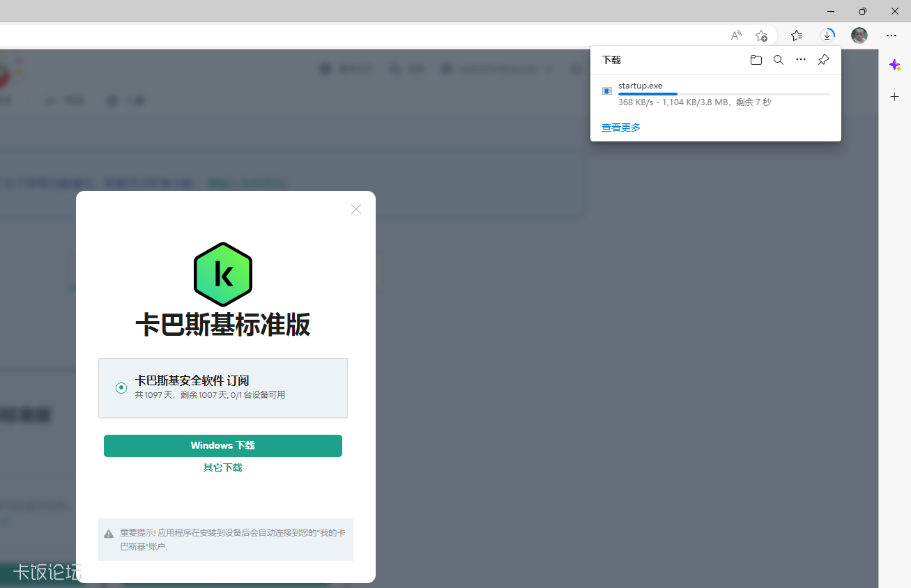Viewport: 911px width, 588px height.
Task: Restore down the browser window
Action: click(863, 11)
